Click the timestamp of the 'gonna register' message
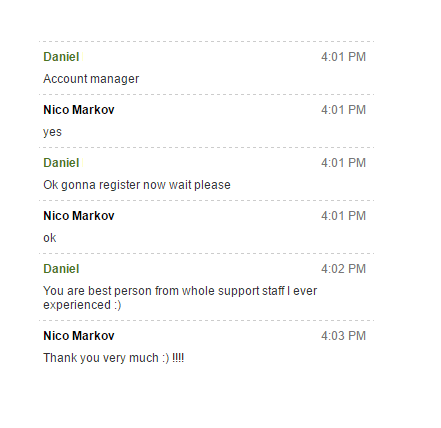Viewport: 441px width, 428px height. 343,163
